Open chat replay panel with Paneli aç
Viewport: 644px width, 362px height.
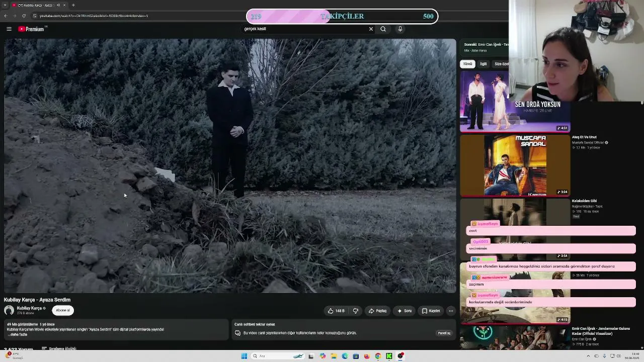(444, 333)
